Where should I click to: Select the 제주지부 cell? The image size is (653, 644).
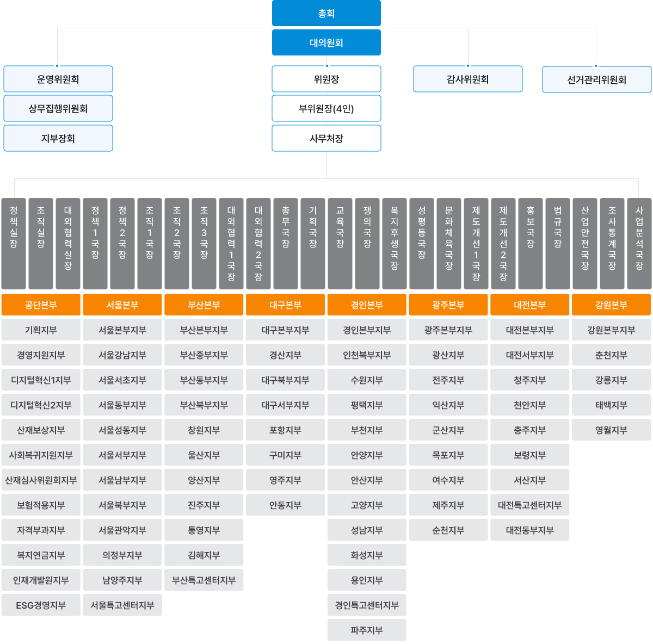[x=448, y=505]
